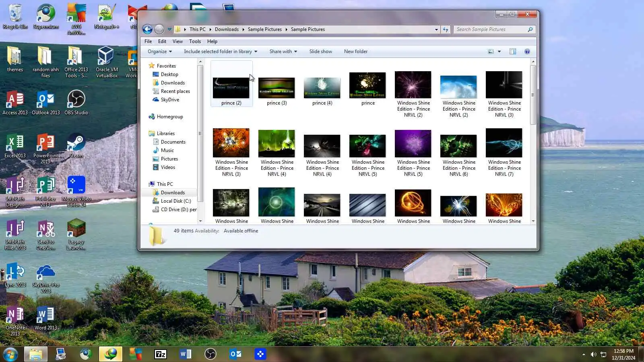Open the Edit menu
The width and height of the screenshot is (644, 362).
coord(162,41)
